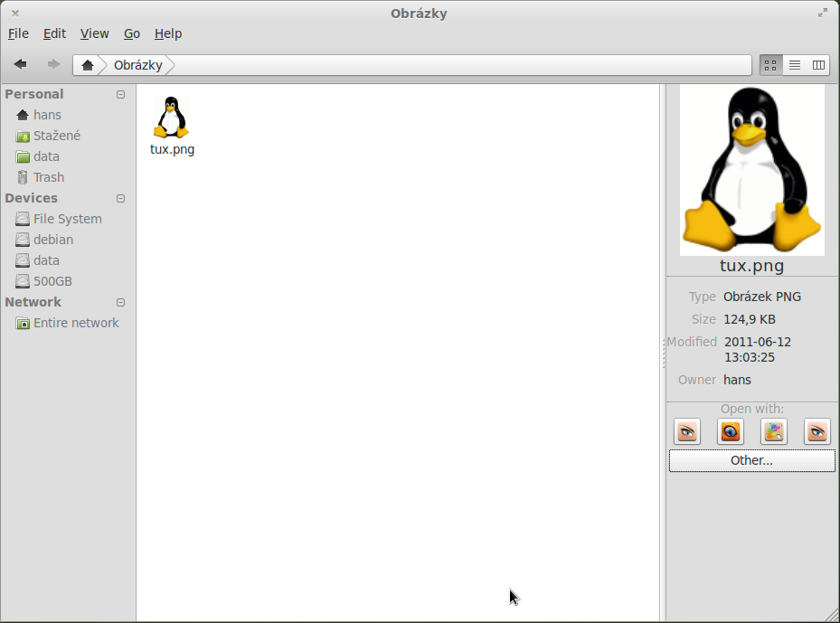Open the Edit menu

(54, 33)
